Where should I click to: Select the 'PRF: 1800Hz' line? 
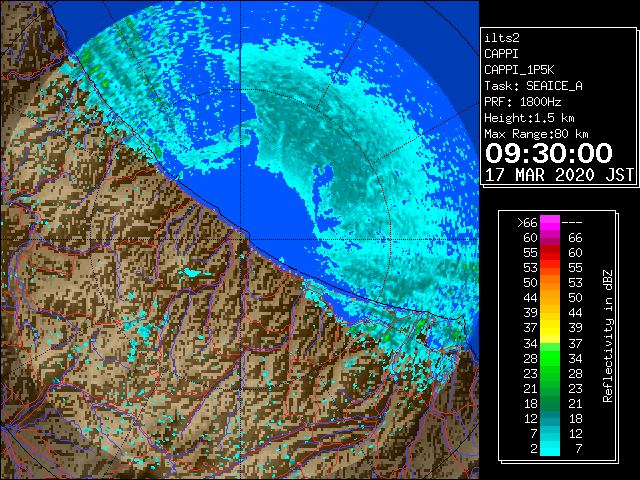pos(523,102)
